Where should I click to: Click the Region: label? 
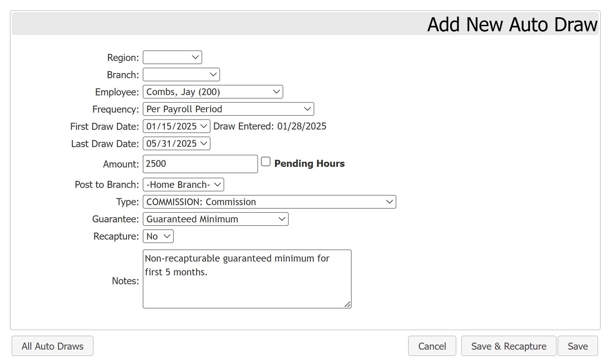(123, 58)
